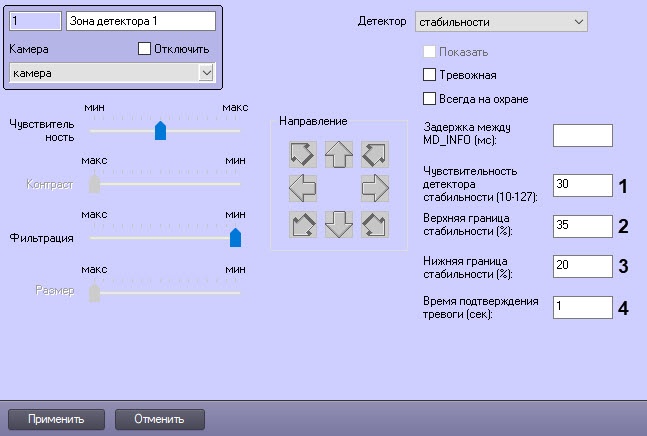Viewport: 647px width, 436px height.
Task: Select the right direction arrow
Action: (374, 188)
